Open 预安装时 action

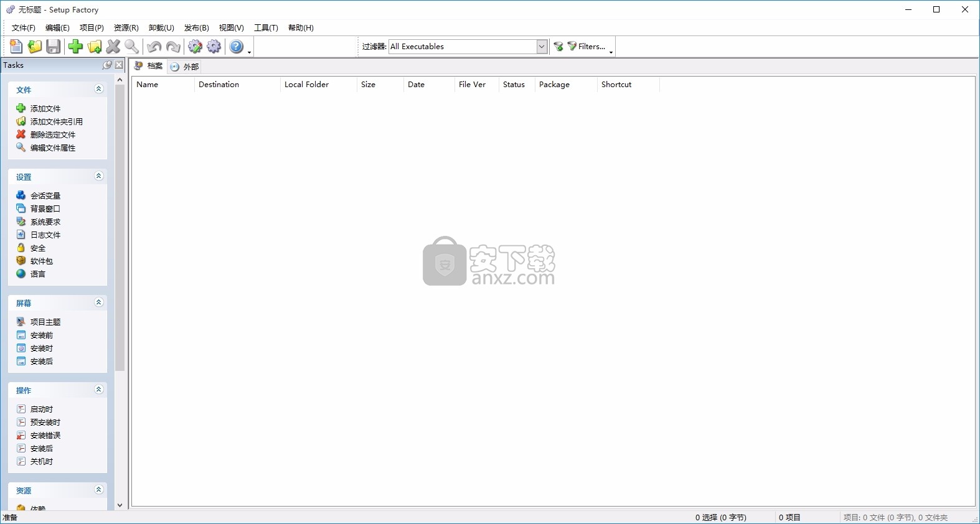[45, 422]
